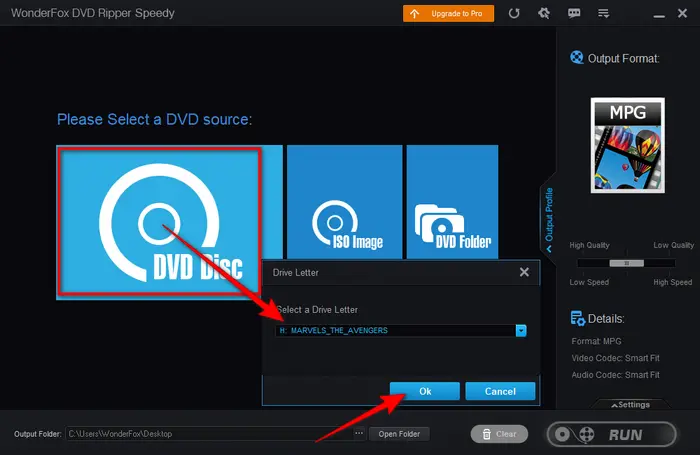The width and height of the screenshot is (700, 455).
Task: Open the drive letter dropdown arrow
Action: pos(521,330)
